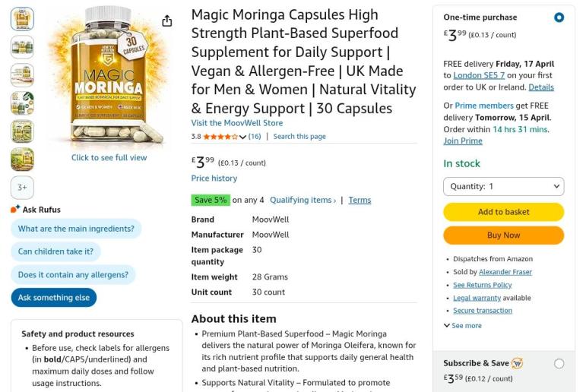Select the One-time purchase radio button

[559, 17]
